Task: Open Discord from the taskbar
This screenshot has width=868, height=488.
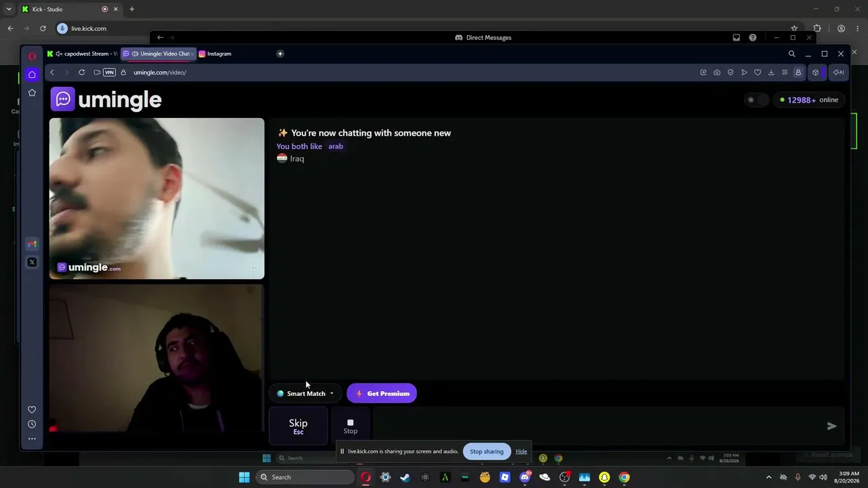Action: [x=525, y=477]
